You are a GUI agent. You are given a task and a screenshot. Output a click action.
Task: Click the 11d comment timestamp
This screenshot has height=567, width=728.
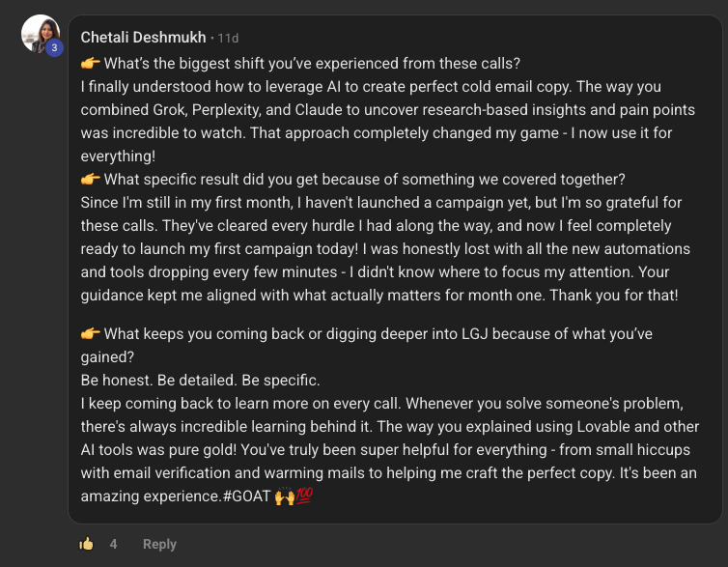(x=228, y=39)
